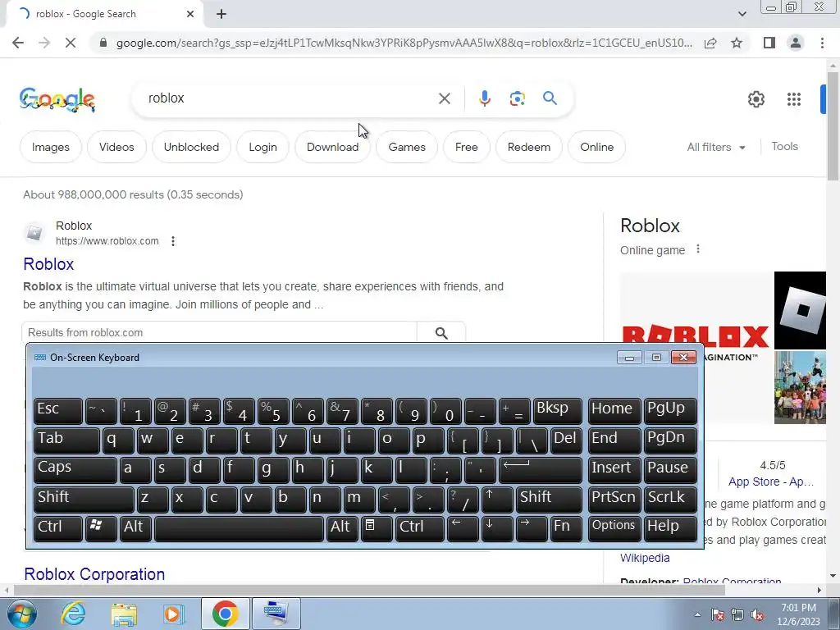This screenshot has width=840, height=630.
Task: Toggle the Insert key on keyboard
Action: point(614,468)
